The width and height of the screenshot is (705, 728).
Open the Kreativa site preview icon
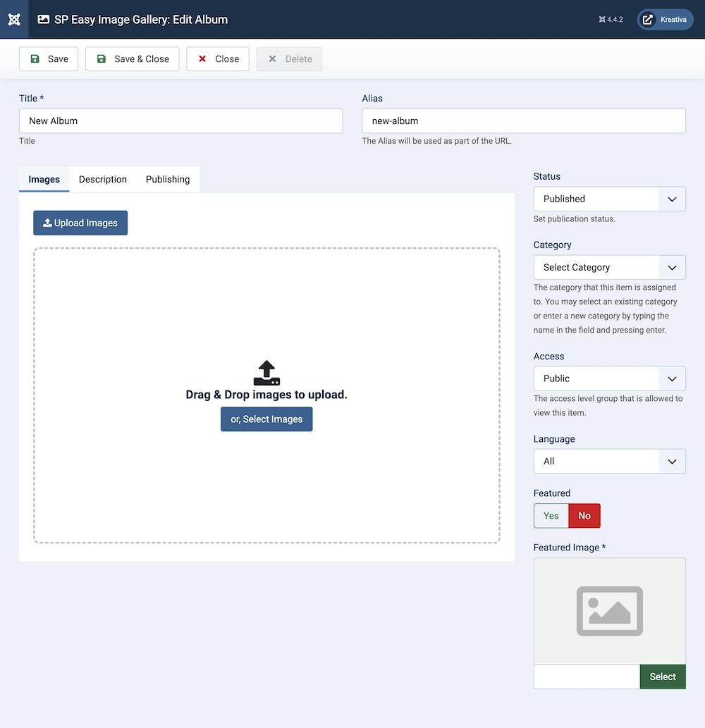(648, 20)
